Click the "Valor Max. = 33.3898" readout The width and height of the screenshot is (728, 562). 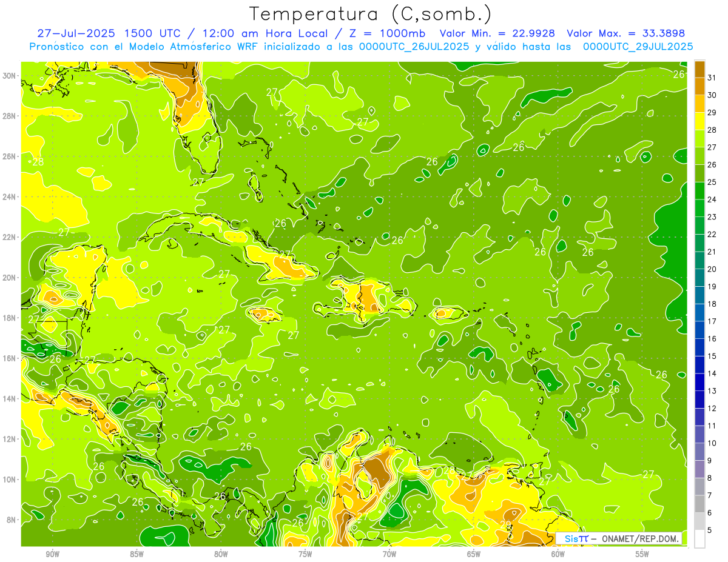pos(627,33)
